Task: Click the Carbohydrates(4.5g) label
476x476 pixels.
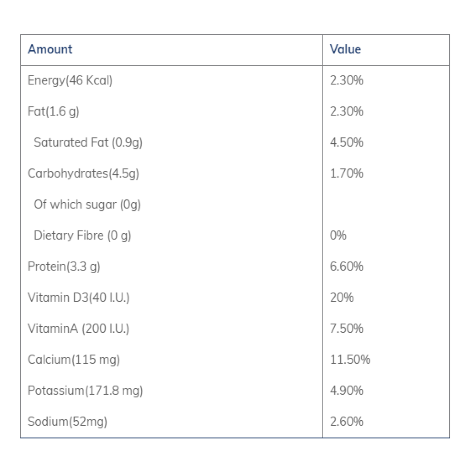Action: point(83,173)
